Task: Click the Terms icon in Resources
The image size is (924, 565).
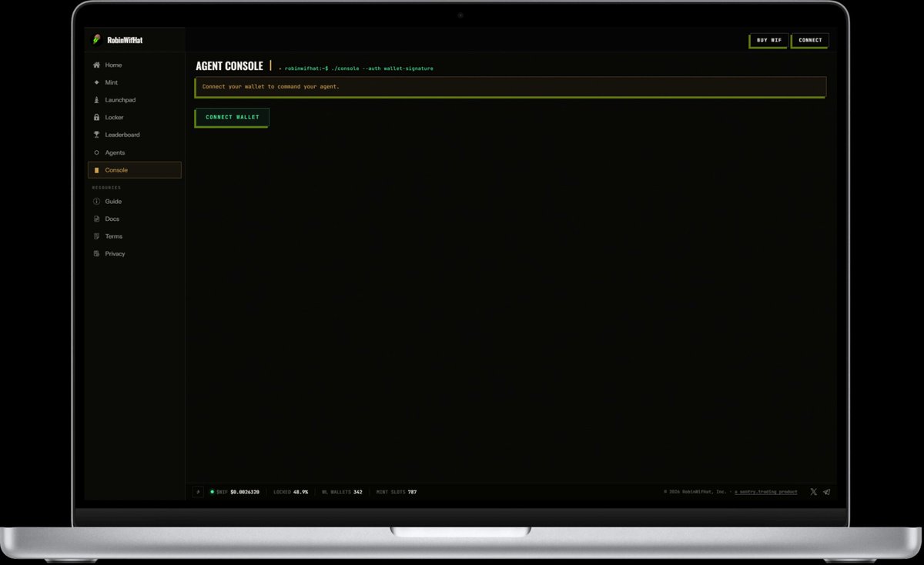Action: click(x=96, y=236)
